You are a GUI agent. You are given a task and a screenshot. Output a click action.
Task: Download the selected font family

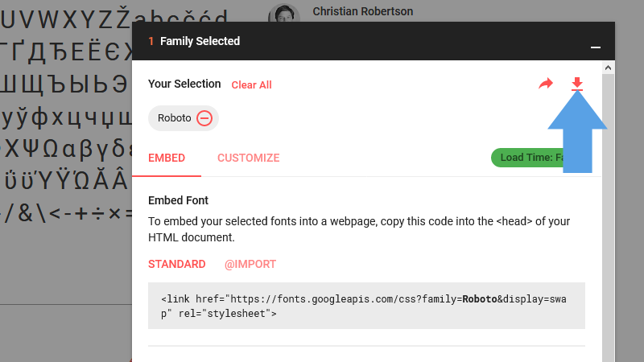tap(577, 84)
